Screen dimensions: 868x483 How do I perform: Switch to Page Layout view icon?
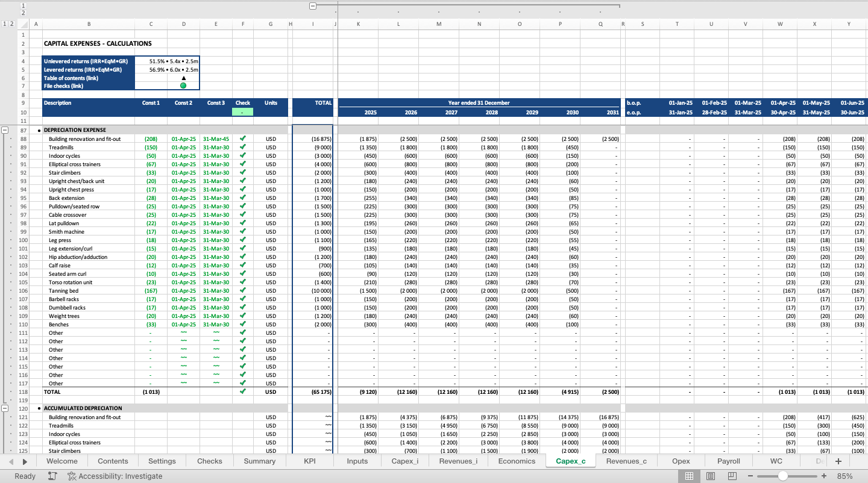coord(709,476)
